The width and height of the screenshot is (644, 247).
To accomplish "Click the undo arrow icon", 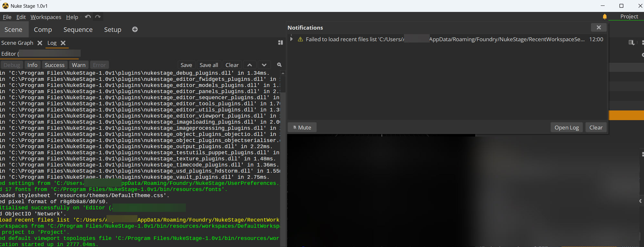I will 87,17.
